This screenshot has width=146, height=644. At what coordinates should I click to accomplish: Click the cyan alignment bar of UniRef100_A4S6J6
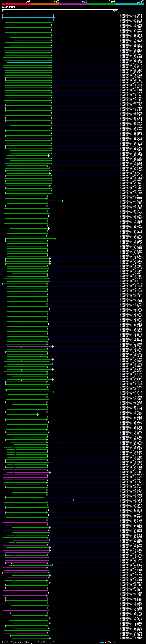click(33, 40)
